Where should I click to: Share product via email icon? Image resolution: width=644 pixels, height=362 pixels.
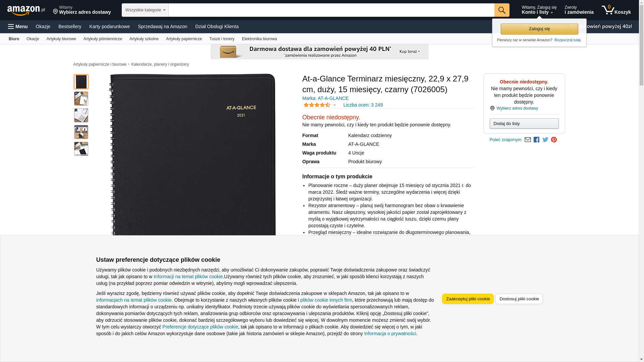point(528,140)
